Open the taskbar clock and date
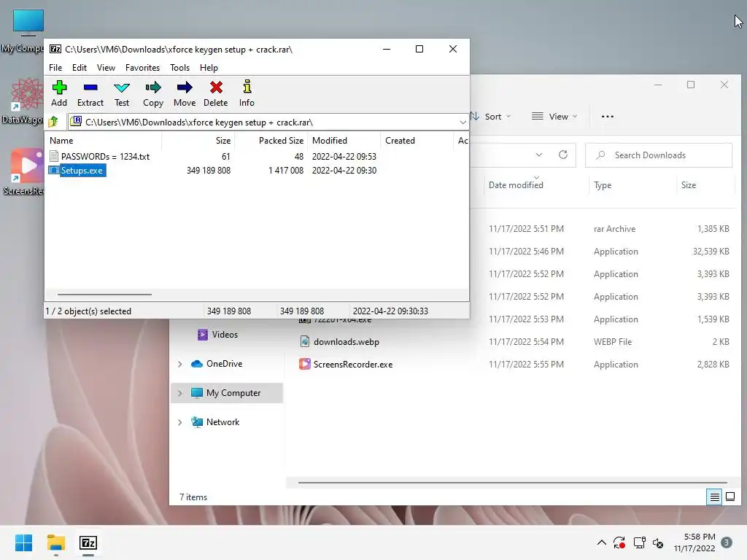The image size is (747, 560). pyautogui.click(x=694, y=542)
